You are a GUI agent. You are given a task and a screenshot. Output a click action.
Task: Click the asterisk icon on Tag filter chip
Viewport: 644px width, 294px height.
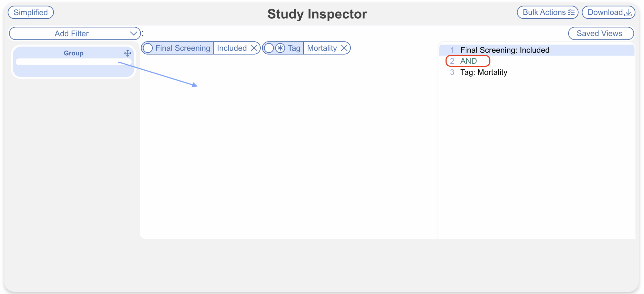tap(280, 48)
